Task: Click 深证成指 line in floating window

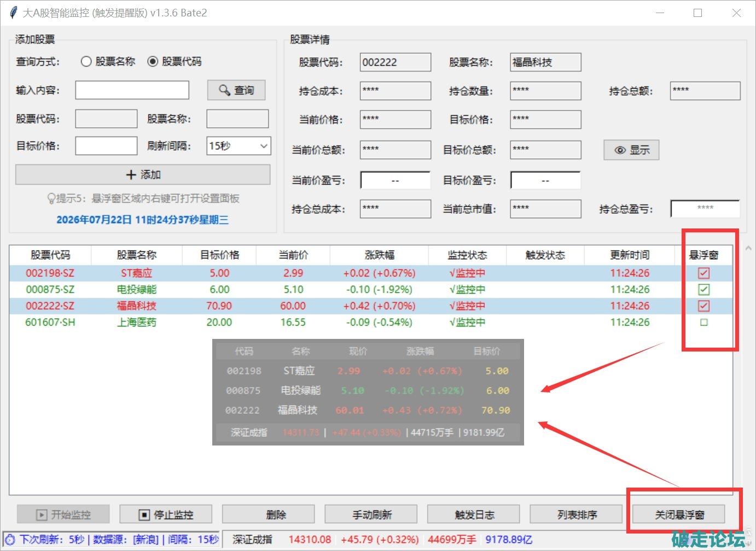Action: click(x=368, y=432)
